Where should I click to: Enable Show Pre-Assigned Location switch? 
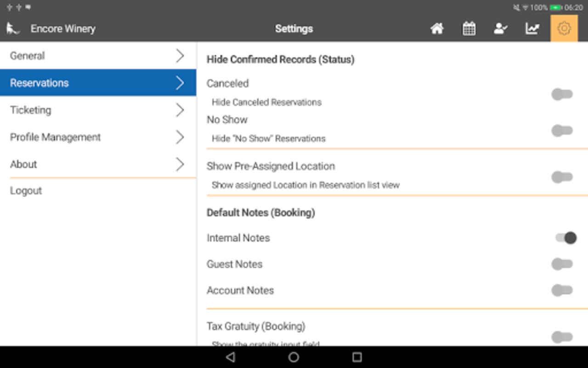click(562, 177)
